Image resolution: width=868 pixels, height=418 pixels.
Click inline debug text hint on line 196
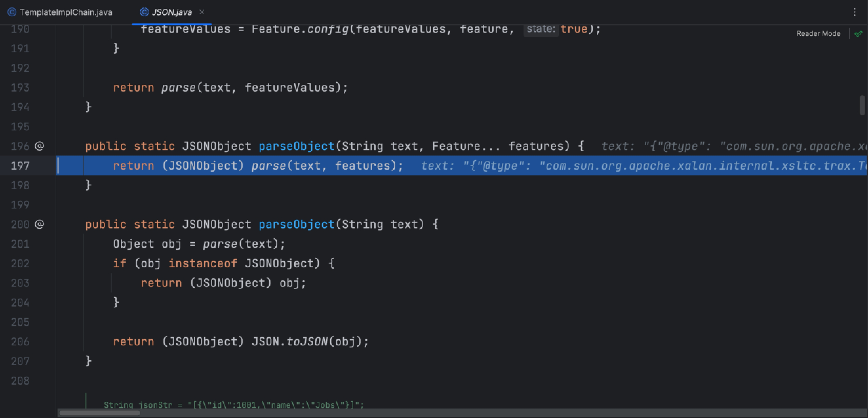click(733, 146)
